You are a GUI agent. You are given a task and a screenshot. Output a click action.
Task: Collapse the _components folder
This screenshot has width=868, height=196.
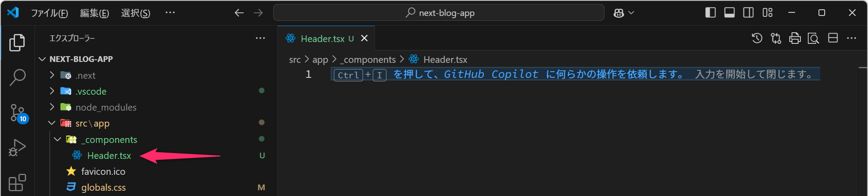[57, 139]
